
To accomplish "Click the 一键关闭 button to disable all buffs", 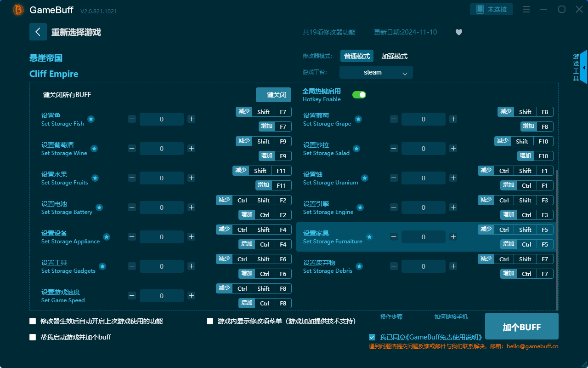I will 274,94.
